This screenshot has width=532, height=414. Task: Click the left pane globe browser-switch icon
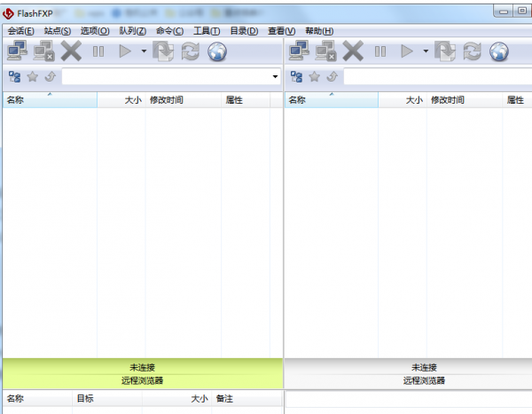click(x=217, y=51)
